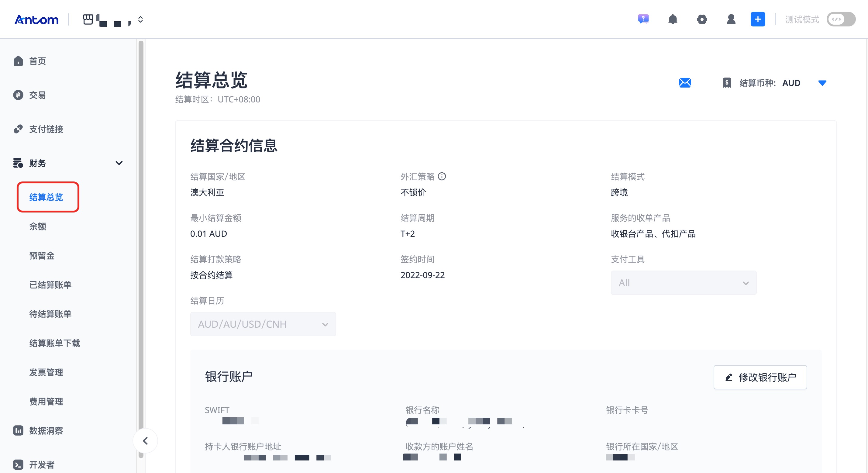This screenshot has height=473, width=868.
Task: Open the AUD/AU/USD/CNH settlement calendar dropdown
Action: point(263,324)
